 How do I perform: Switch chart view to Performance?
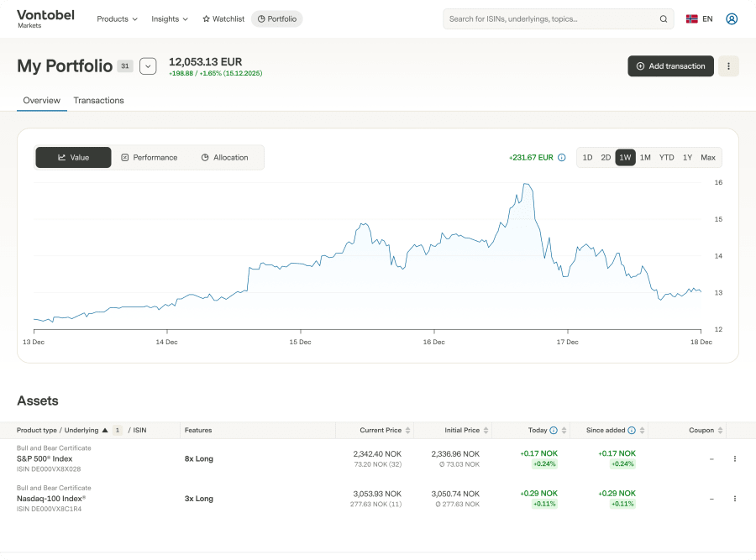tap(150, 158)
